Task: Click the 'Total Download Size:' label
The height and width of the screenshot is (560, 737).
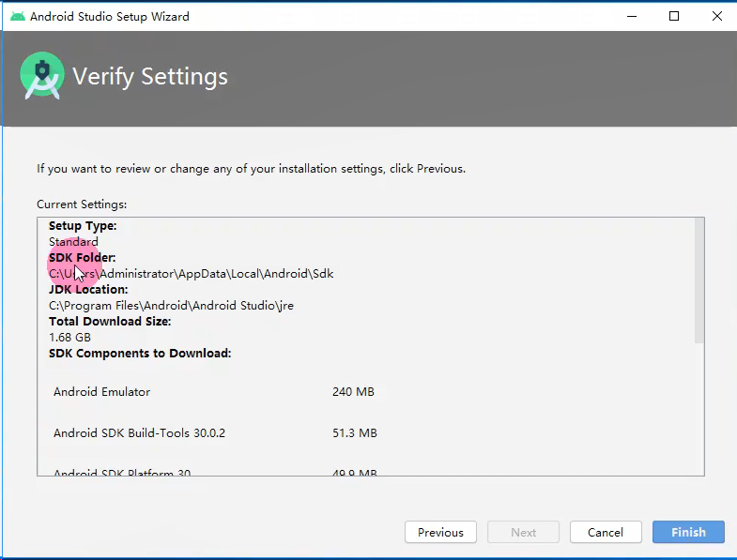Action: click(110, 322)
